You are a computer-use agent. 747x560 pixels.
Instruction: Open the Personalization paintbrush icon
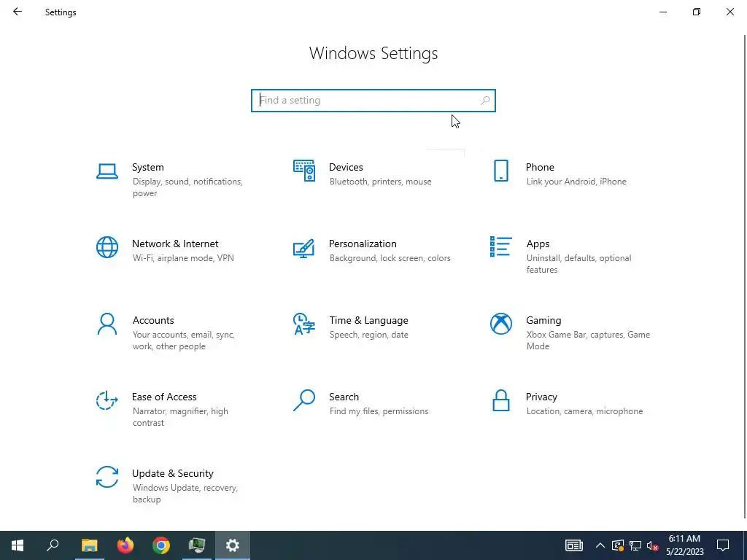tap(304, 248)
